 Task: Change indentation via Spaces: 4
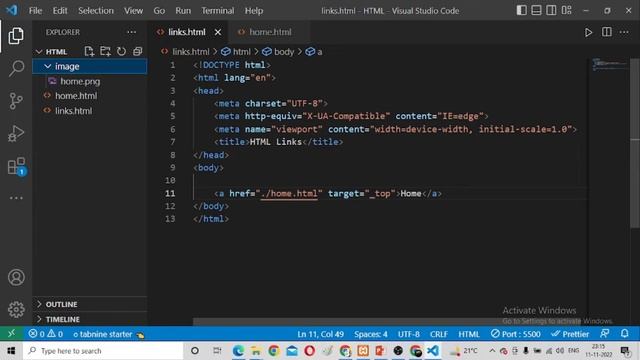pos(371,334)
